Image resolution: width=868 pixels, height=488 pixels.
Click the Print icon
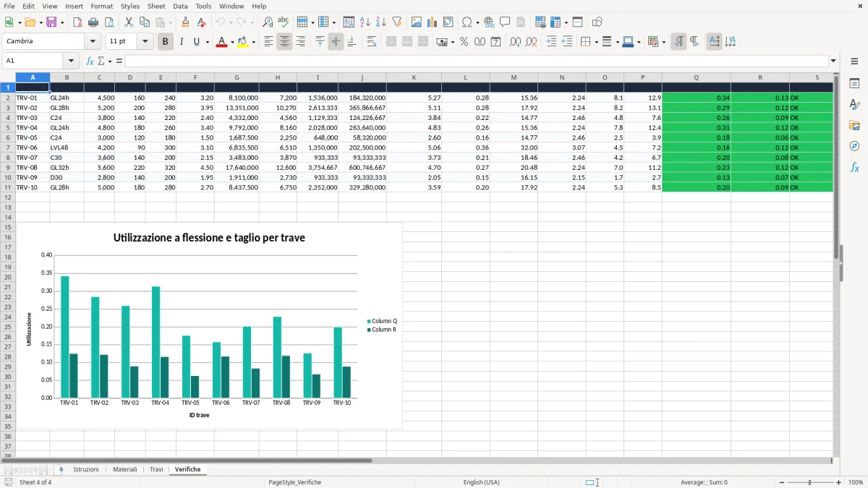93,22
